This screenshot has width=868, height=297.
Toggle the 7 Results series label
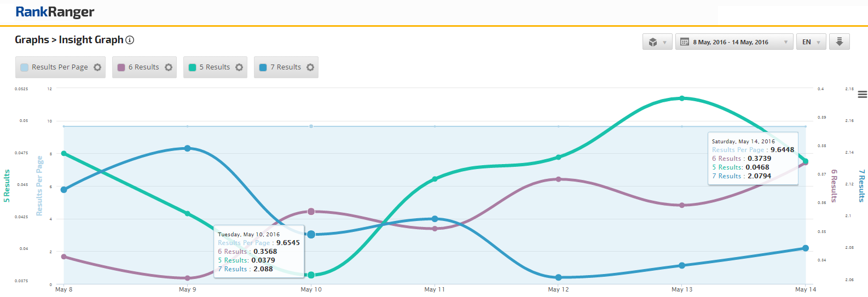click(286, 67)
